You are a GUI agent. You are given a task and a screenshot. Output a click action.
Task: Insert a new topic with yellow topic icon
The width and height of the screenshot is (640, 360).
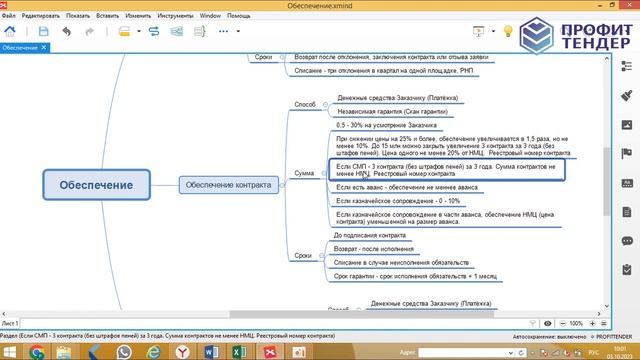coord(124,31)
